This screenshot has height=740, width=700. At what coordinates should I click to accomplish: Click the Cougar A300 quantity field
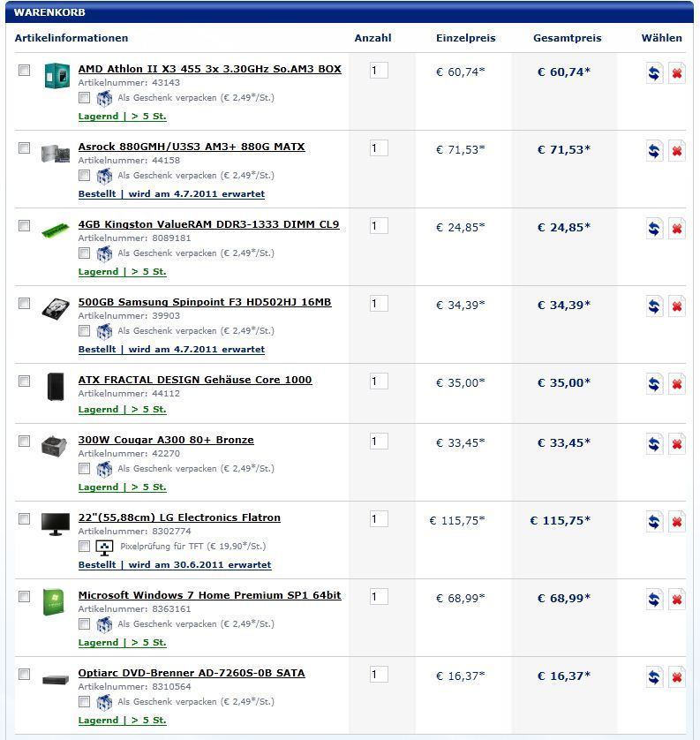point(379,442)
